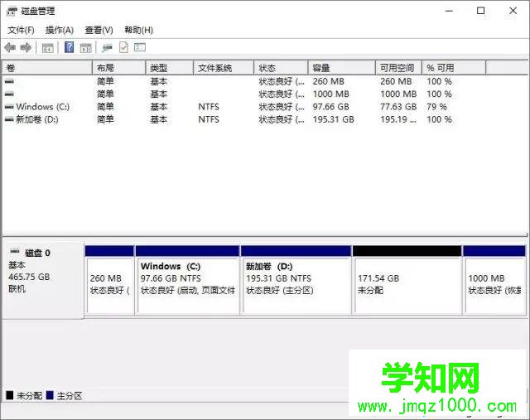530x420 pixels.
Task: Toggle the show/hide action pane icon
Action: pos(85,48)
